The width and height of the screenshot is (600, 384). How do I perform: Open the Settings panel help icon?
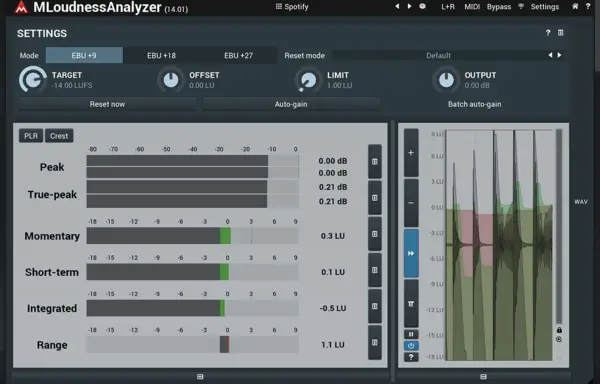pos(548,33)
